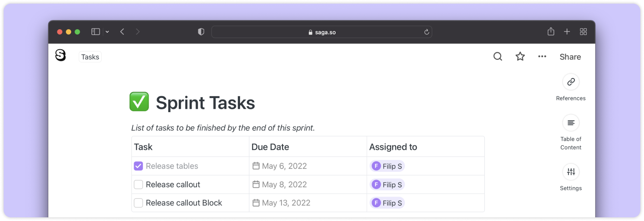
Task: Open the References panel link icon
Action: [571, 82]
